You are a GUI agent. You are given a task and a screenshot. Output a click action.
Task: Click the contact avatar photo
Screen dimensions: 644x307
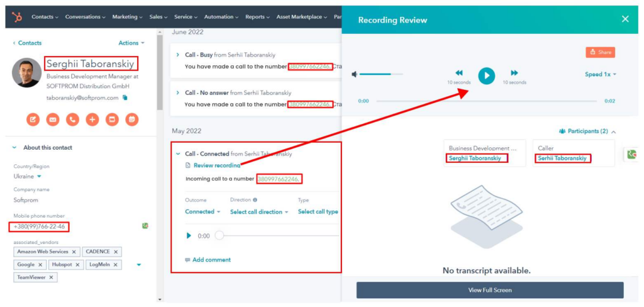click(26, 72)
